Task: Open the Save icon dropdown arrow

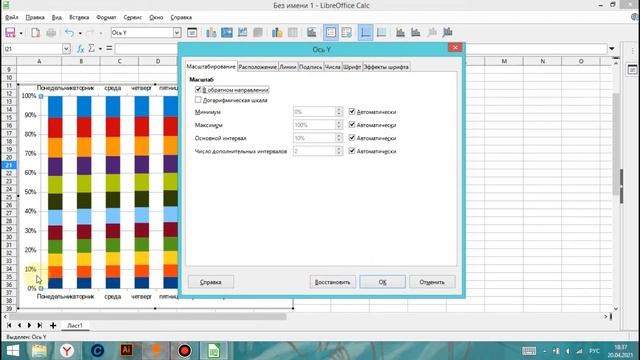Action: pos(21,33)
